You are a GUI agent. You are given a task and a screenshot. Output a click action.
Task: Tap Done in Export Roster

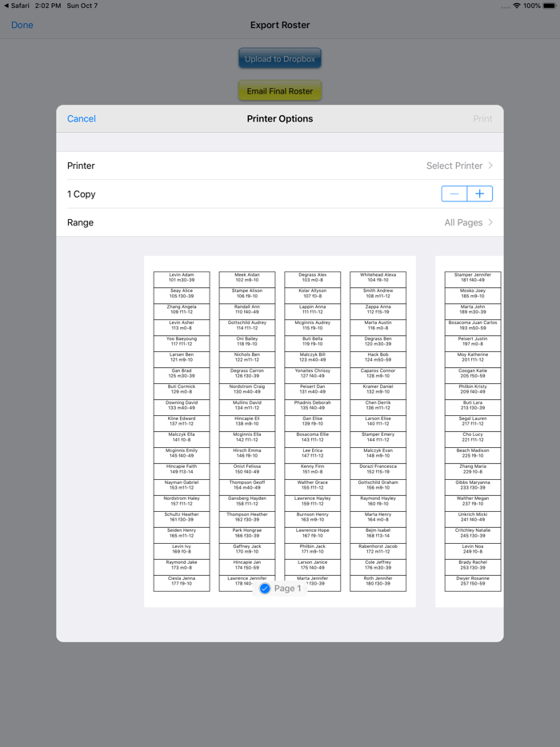(22, 25)
